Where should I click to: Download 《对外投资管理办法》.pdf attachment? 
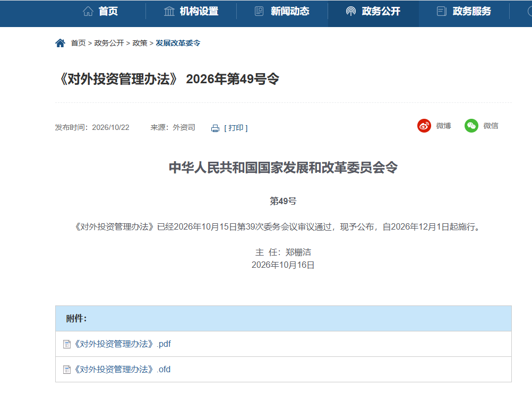click(x=123, y=344)
